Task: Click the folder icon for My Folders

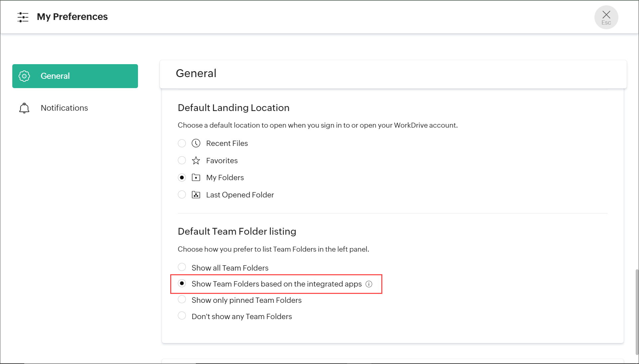Action: (196, 178)
